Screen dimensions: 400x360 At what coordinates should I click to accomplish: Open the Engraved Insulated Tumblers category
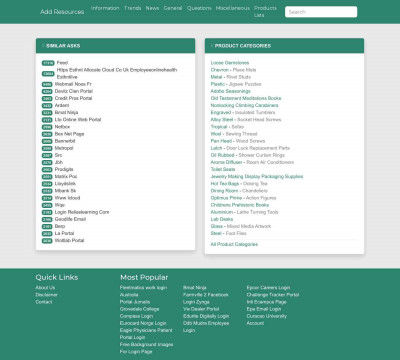pos(243,113)
